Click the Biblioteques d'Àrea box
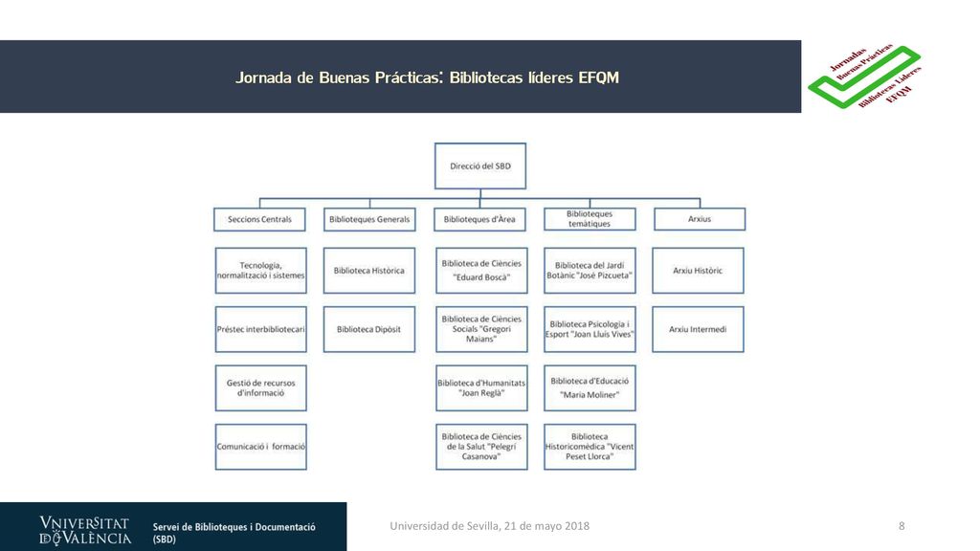The height and width of the screenshot is (551, 980). [480, 219]
